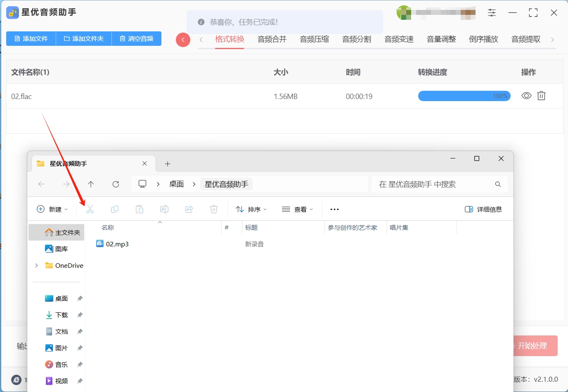
Task: Click the Explorer delete trash icon
Action: point(214,209)
